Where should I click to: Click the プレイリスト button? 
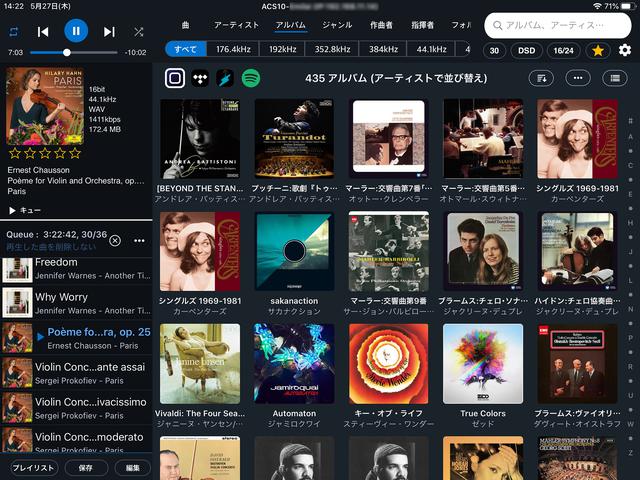(x=33, y=468)
